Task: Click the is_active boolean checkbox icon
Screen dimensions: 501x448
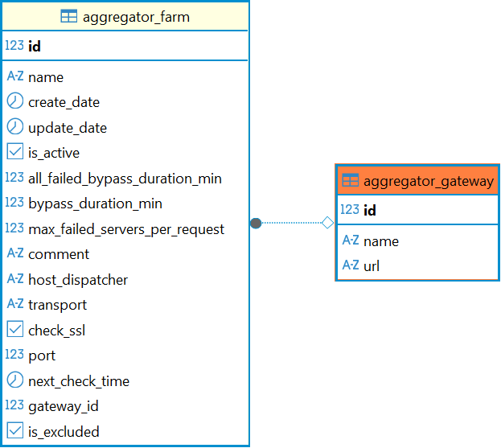Action: click(14, 152)
